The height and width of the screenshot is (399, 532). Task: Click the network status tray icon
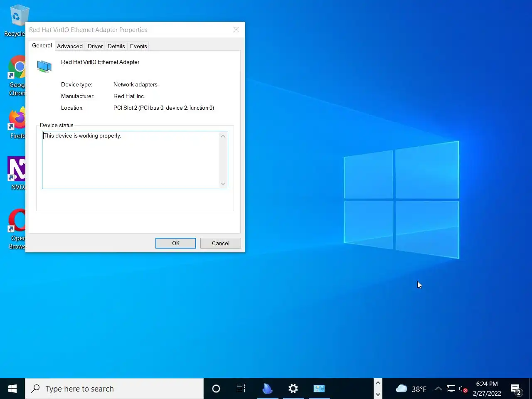pos(451,389)
